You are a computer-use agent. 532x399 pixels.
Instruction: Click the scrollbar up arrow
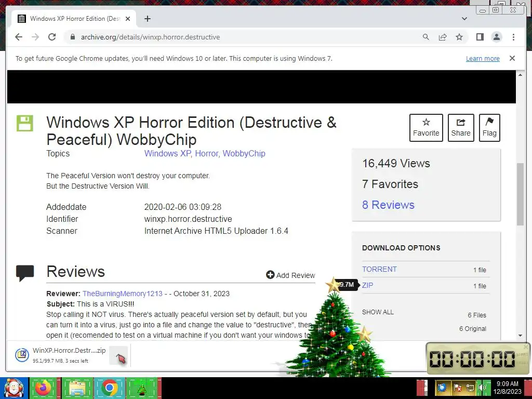520,75
